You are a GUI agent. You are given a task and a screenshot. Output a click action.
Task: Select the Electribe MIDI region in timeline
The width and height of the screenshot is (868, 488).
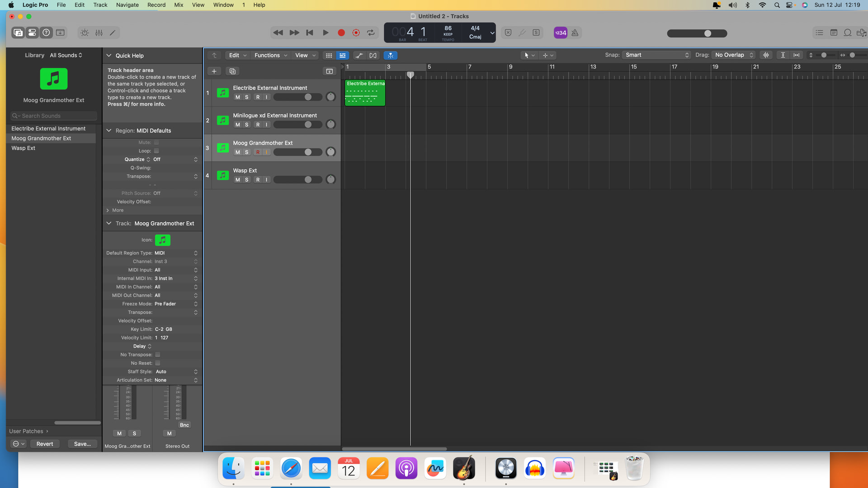coord(365,93)
